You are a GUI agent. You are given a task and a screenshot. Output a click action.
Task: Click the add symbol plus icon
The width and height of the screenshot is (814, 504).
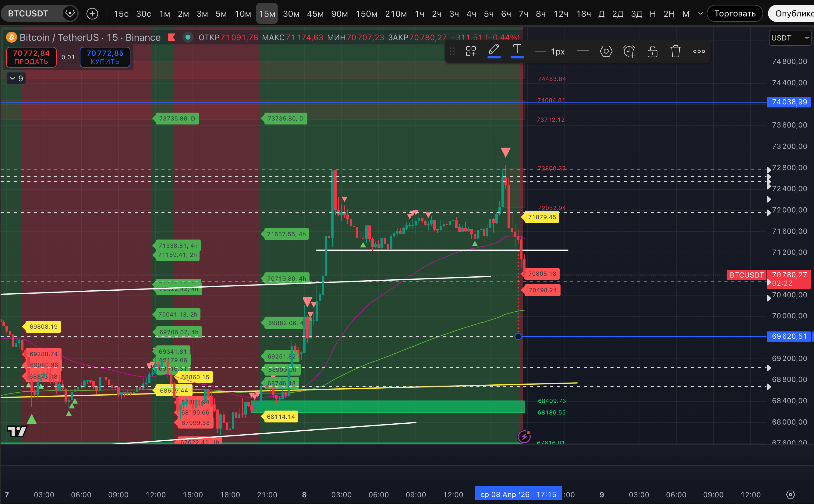92,14
